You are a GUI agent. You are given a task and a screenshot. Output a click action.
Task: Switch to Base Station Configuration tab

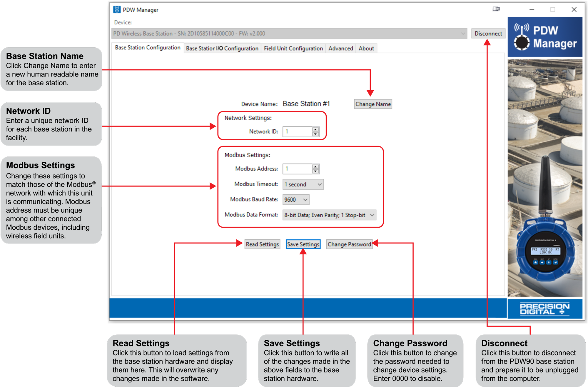click(x=148, y=48)
